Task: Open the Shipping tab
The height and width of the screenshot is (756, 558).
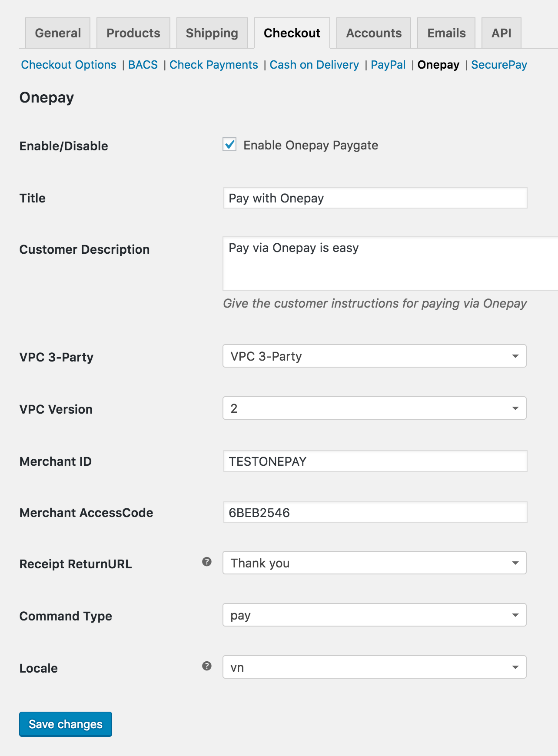Action: click(x=212, y=33)
